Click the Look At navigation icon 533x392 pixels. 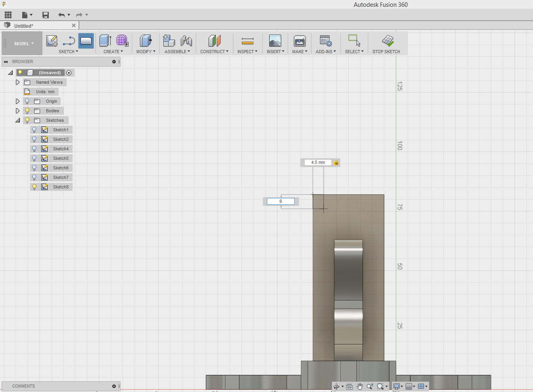click(349, 386)
